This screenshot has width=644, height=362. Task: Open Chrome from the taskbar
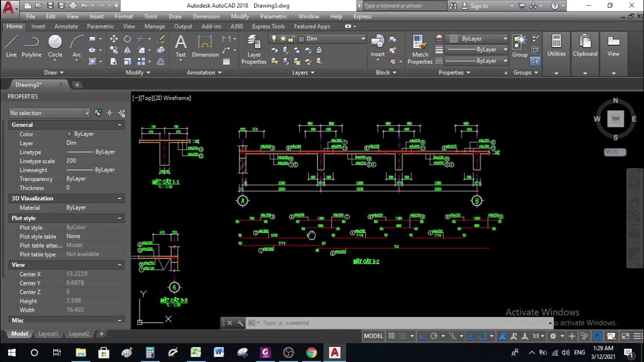tap(311, 352)
